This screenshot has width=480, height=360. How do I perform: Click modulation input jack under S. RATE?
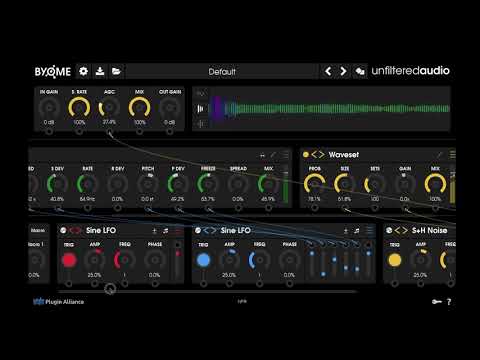pos(79,132)
